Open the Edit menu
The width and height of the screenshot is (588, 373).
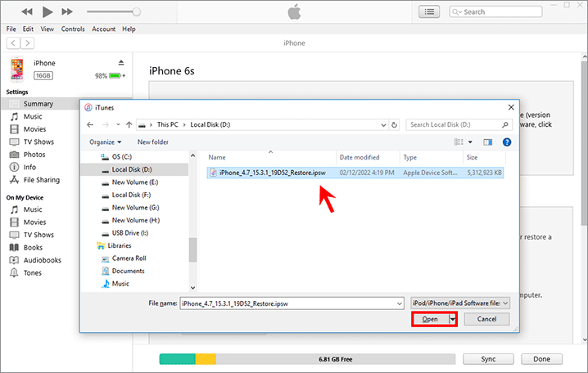pos(28,29)
